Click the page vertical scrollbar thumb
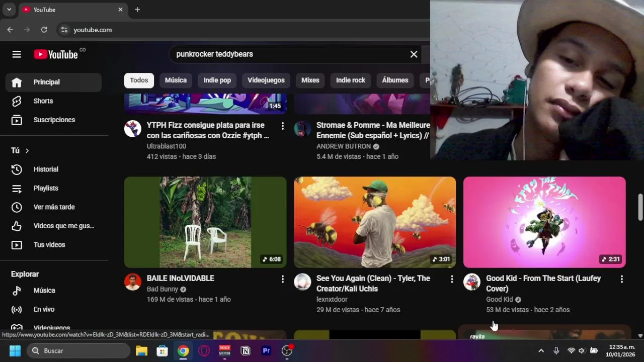 [x=640, y=207]
